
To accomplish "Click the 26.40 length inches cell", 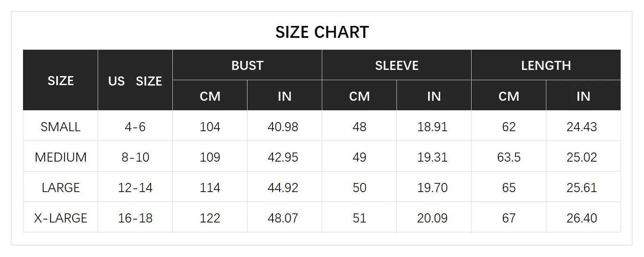I will [582, 218].
